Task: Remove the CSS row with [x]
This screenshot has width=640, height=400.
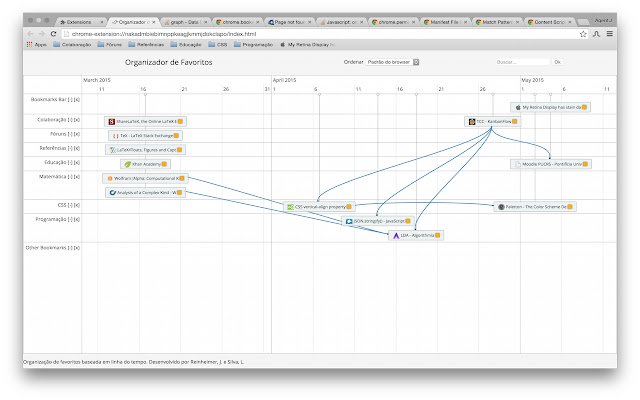Action: coord(77,205)
